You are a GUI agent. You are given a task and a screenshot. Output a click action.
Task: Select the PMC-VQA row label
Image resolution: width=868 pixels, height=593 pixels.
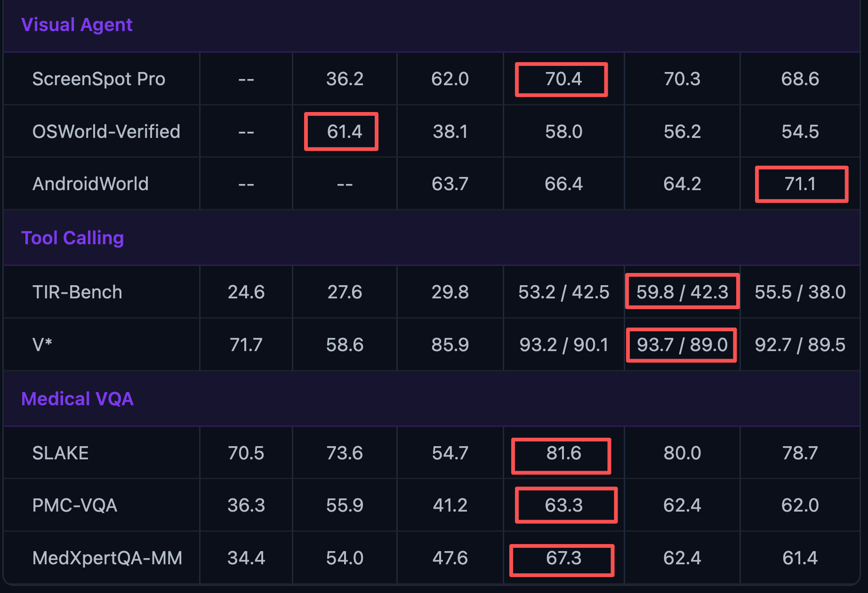(x=74, y=505)
